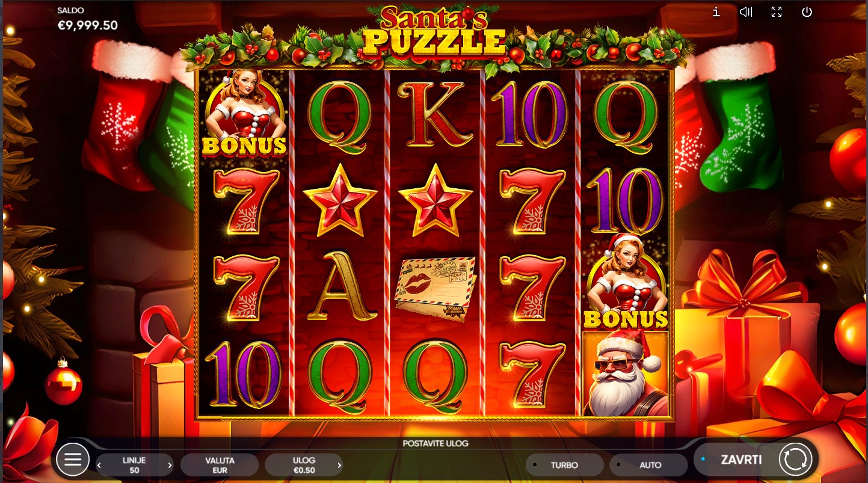Screen dimensions: 868x483
Task: Click the Ulog €0.50 bet field
Action: (304, 465)
